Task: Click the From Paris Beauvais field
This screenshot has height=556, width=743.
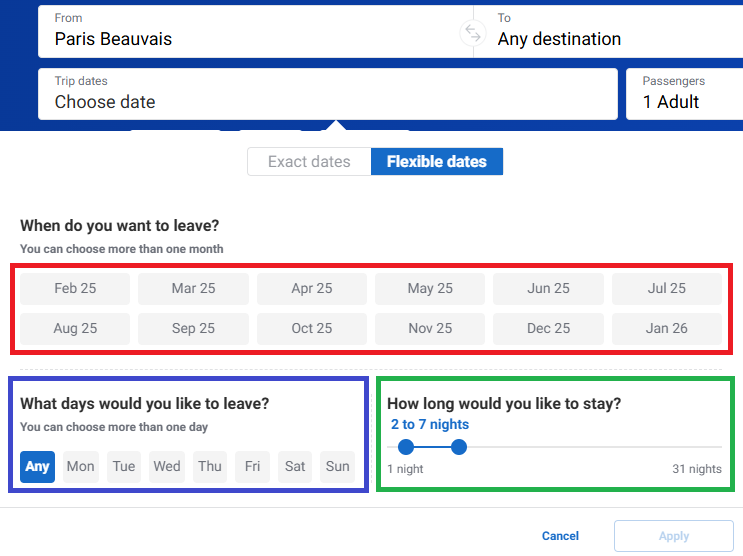Action: pyautogui.click(x=250, y=30)
